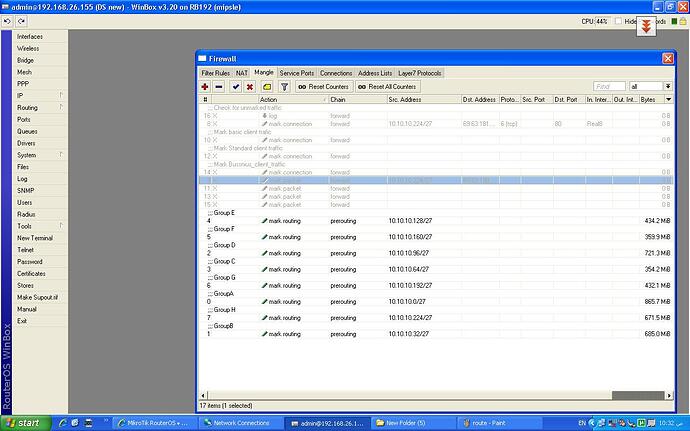This screenshot has width=690, height=431.
Task: Open the Layer7 Protocols tab
Action: pos(419,73)
